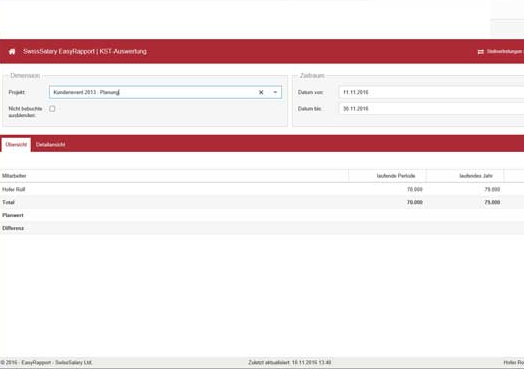
Task: Select the Übersicht tab
Action: pyautogui.click(x=16, y=145)
